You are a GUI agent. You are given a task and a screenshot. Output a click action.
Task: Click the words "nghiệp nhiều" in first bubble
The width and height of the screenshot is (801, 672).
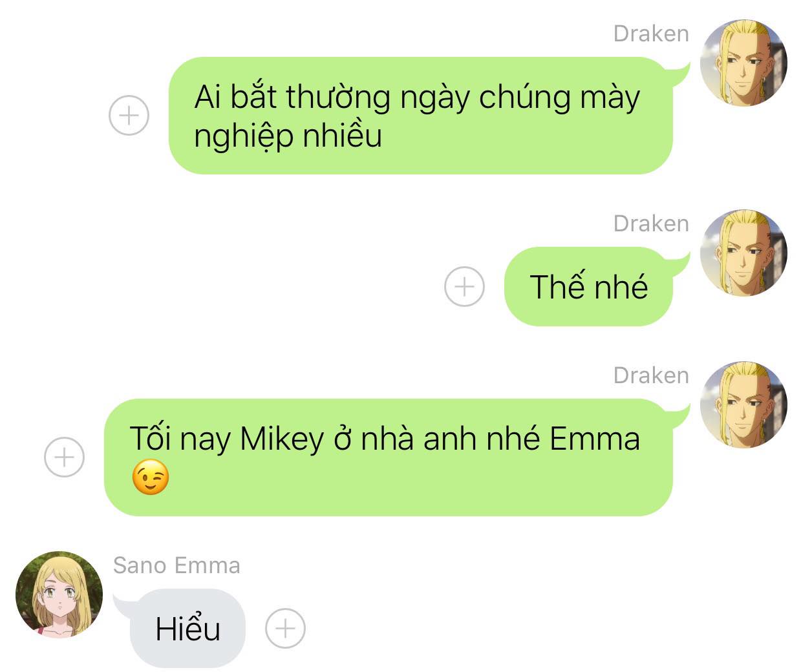[288, 136]
